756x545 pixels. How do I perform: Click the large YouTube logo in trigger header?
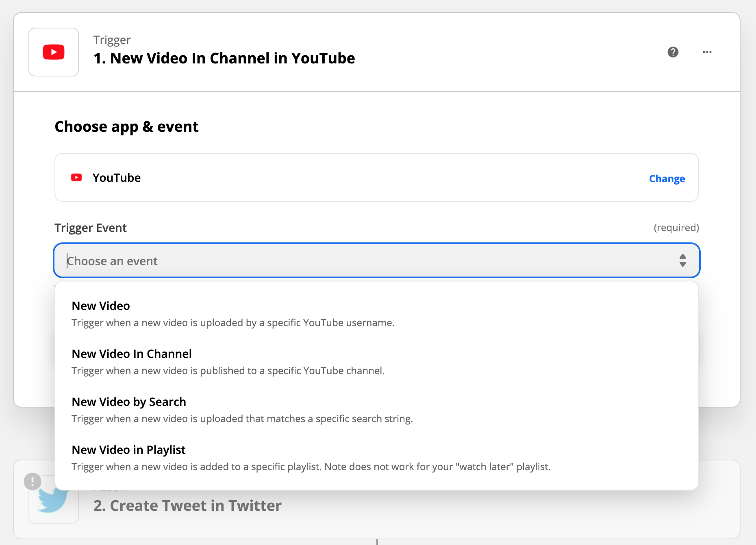tap(54, 52)
